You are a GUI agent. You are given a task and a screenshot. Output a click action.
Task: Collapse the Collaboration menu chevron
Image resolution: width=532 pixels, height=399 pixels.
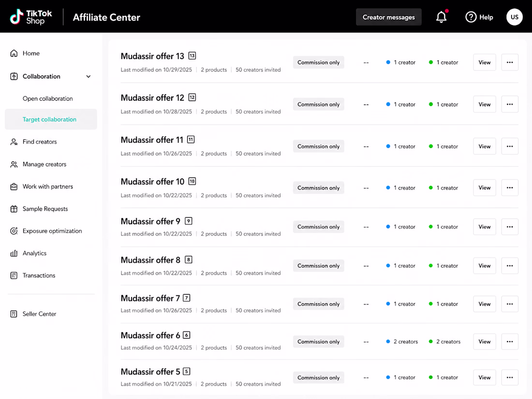pos(89,77)
